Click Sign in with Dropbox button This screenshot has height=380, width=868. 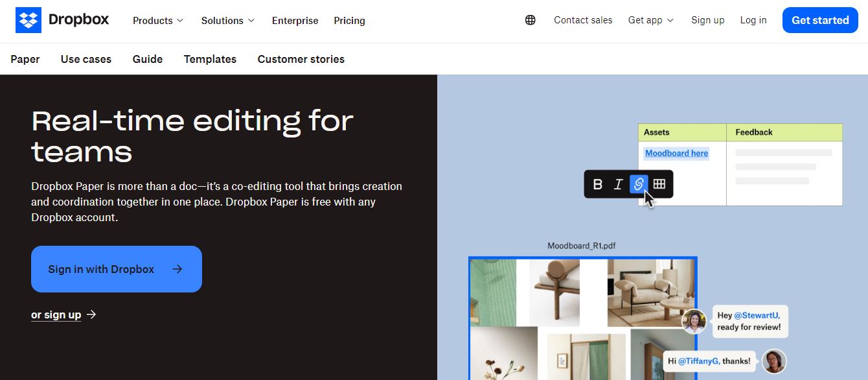coord(117,269)
